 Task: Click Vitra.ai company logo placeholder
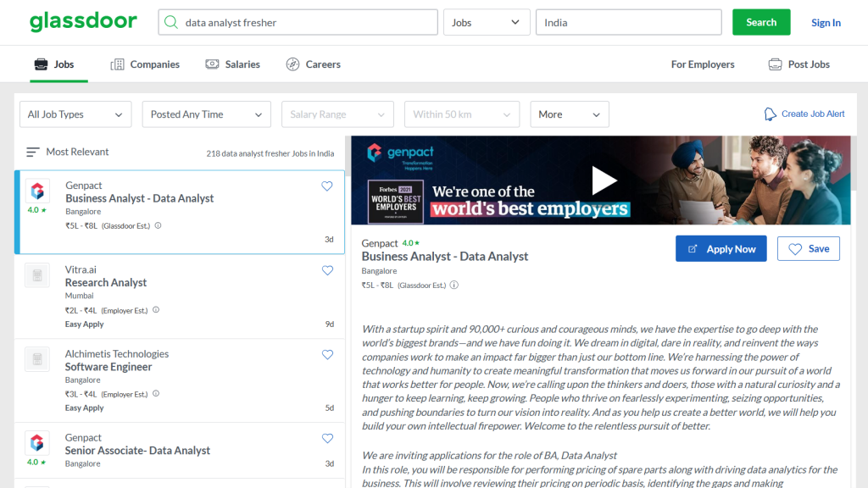coord(37,275)
